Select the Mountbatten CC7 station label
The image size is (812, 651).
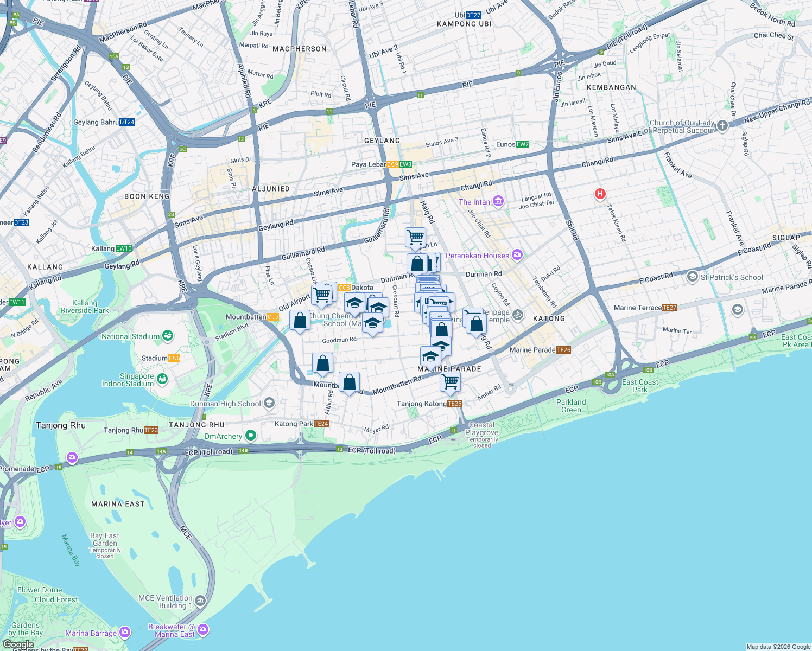click(252, 317)
